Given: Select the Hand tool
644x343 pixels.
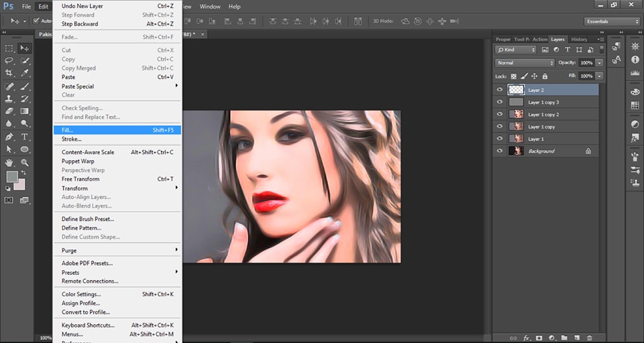Looking at the screenshot, I should [9, 162].
